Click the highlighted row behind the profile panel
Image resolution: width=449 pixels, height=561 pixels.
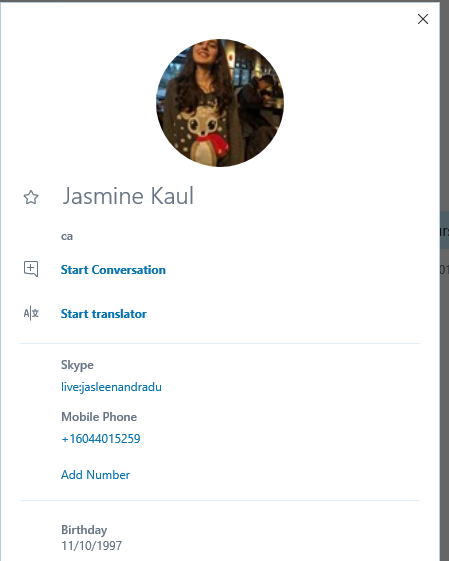click(444, 230)
